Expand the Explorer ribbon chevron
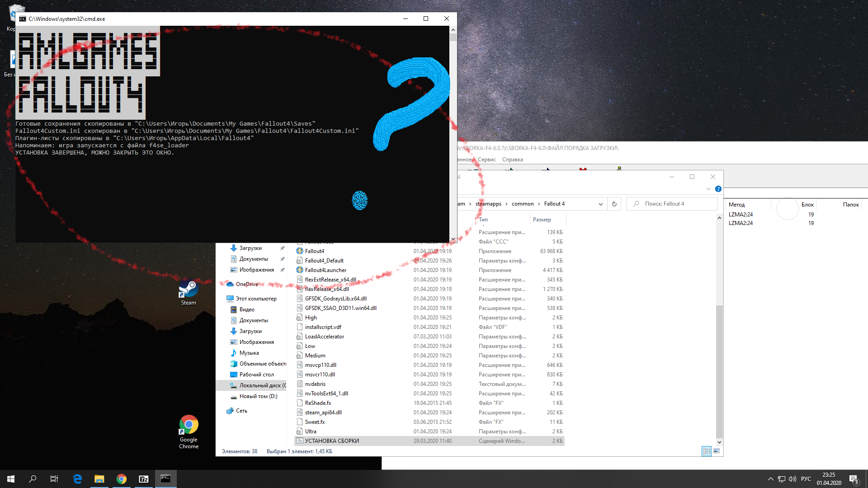Image resolution: width=868 pixels, height=488 pixels. (708, 189)
